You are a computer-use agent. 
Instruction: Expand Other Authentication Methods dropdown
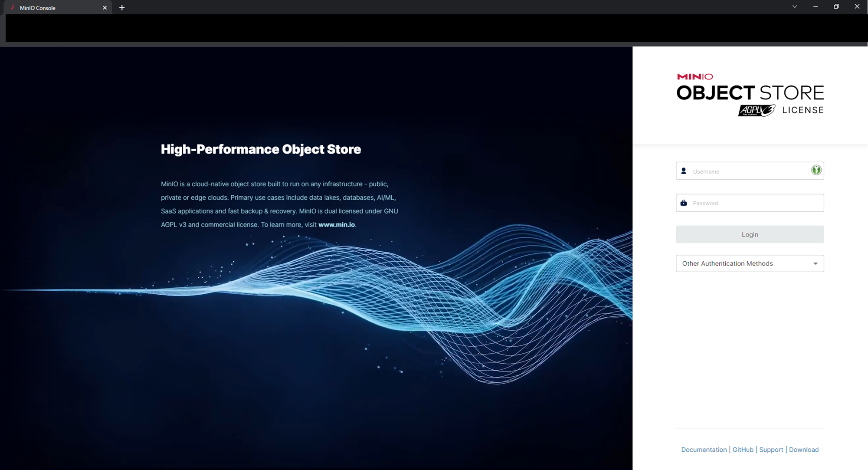point(750,263)
